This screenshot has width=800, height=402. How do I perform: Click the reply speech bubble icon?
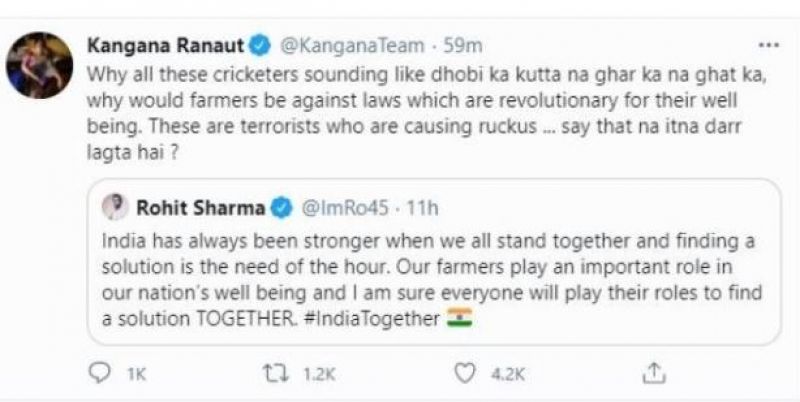coord(101,372)
